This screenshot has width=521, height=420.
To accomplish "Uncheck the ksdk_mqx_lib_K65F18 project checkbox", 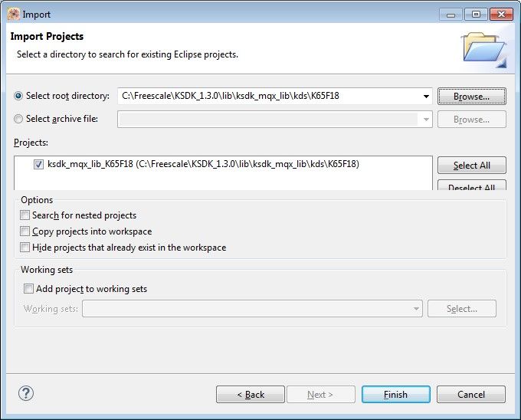I will click(38, 164).
